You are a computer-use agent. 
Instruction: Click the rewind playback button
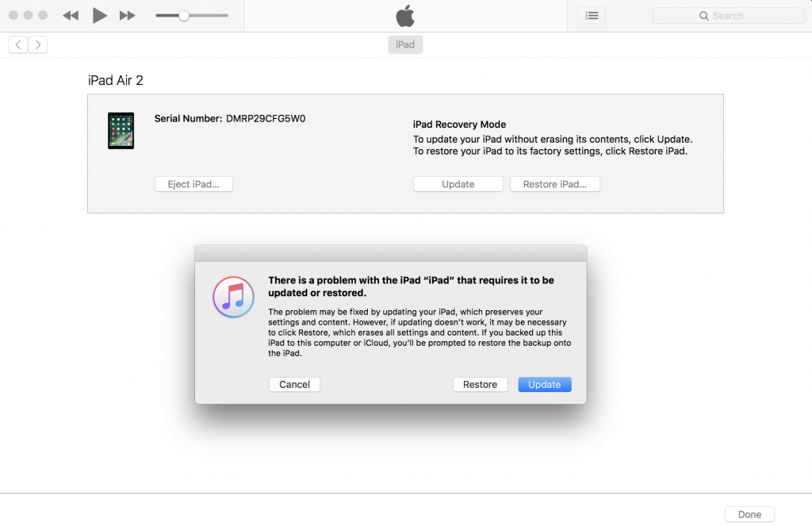click(71, 16)
